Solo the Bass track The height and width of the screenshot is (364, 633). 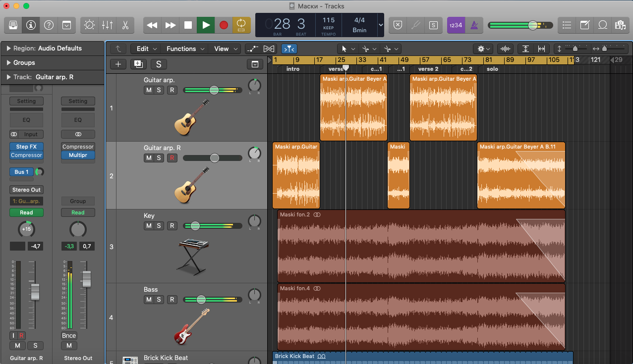pyautogui.click(x=159, y=300)
